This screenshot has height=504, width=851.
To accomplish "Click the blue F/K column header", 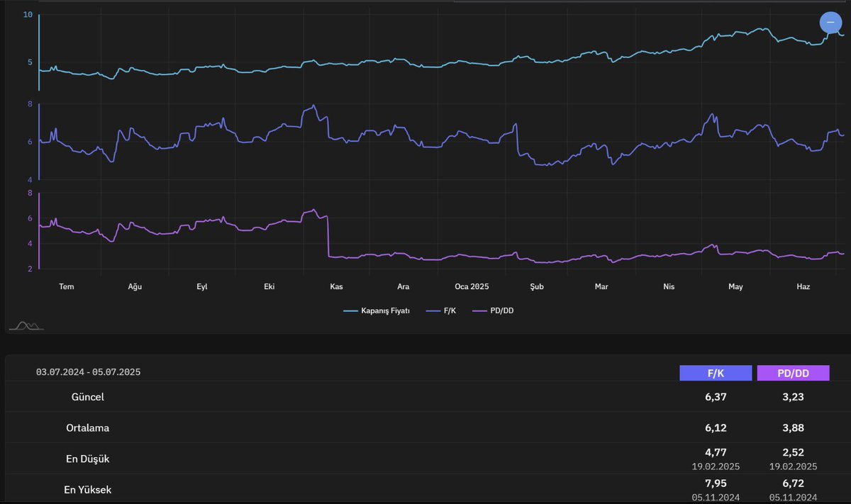I will [716, 373].
